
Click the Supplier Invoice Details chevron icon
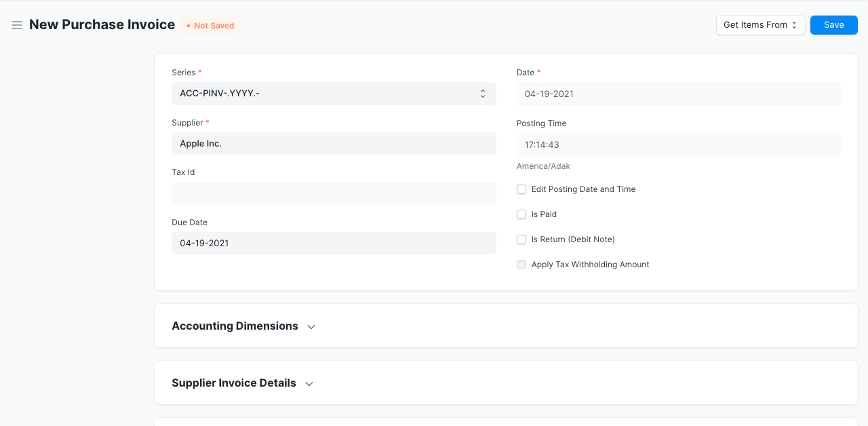(309, 383)
